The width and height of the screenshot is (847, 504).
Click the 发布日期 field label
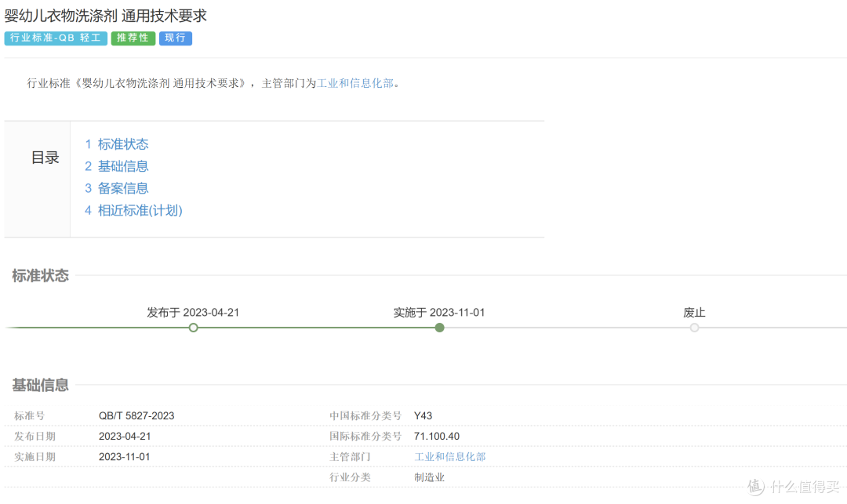35,437
